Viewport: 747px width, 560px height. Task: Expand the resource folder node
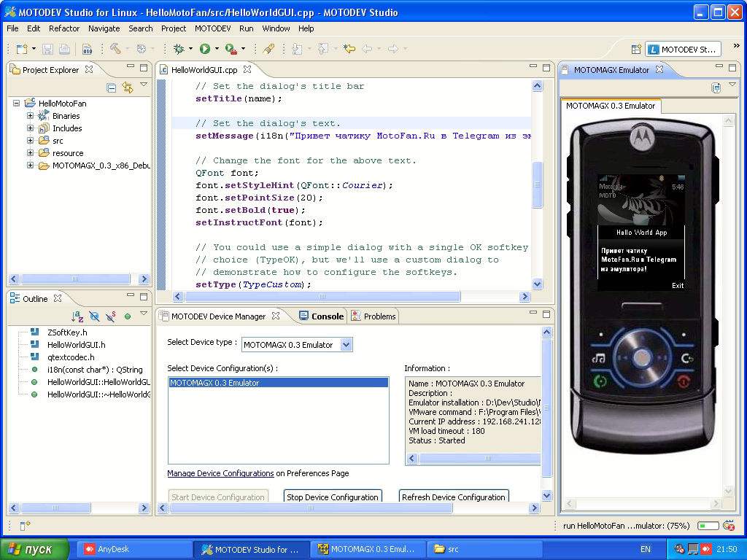pos(30,152)
